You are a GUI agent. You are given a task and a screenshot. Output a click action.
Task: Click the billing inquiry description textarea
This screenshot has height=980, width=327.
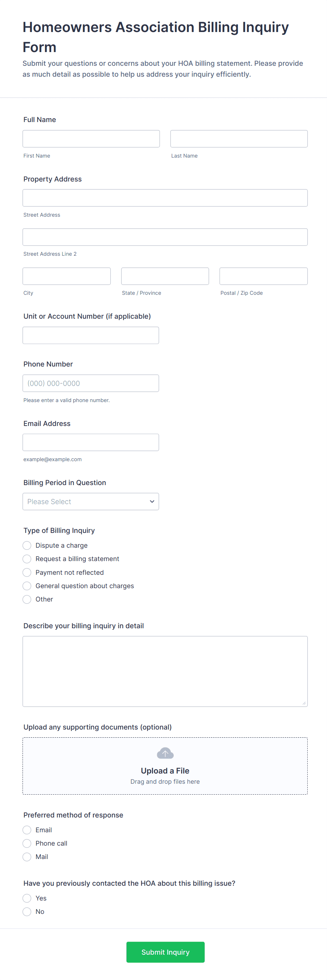coord(165,671)
